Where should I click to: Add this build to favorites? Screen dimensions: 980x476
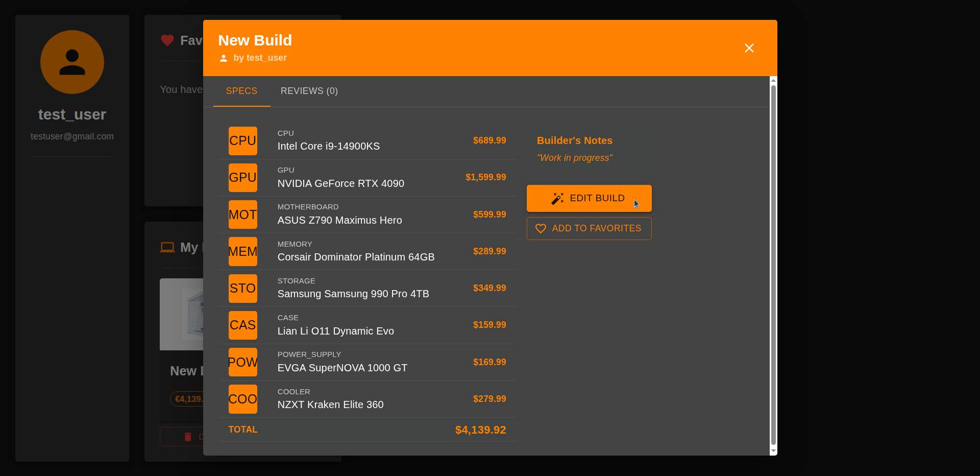[589, 228]
